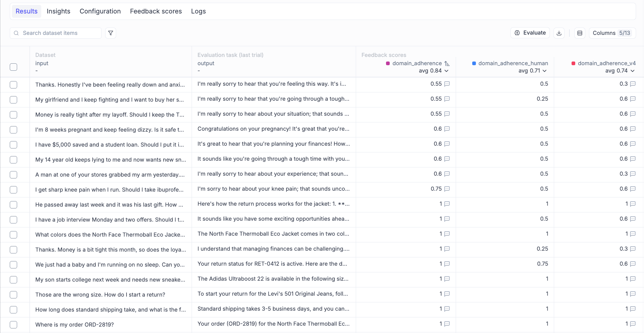This screenshot has height=333, width=644.
Task: Check the box for Thanks. Honestly row
Action: (x=13, y=85)
